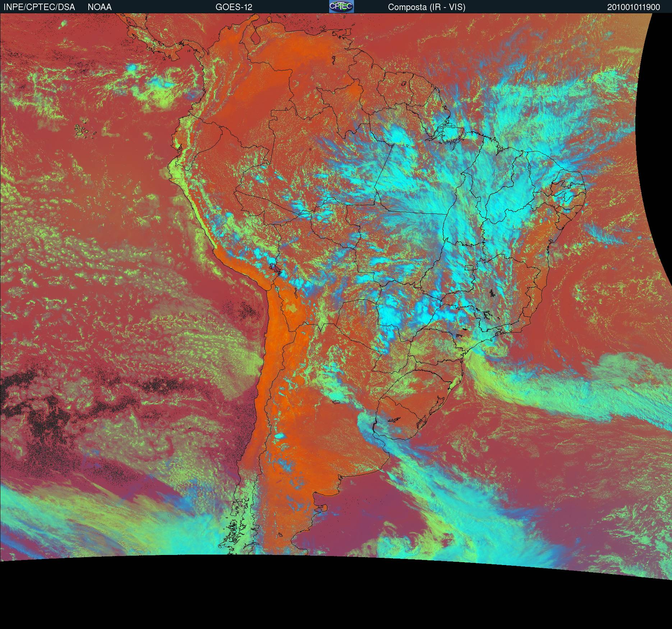The image size is (672, 629).
Task: Click the Composta (IR - VIS) title
Action: tap(427, 7)
